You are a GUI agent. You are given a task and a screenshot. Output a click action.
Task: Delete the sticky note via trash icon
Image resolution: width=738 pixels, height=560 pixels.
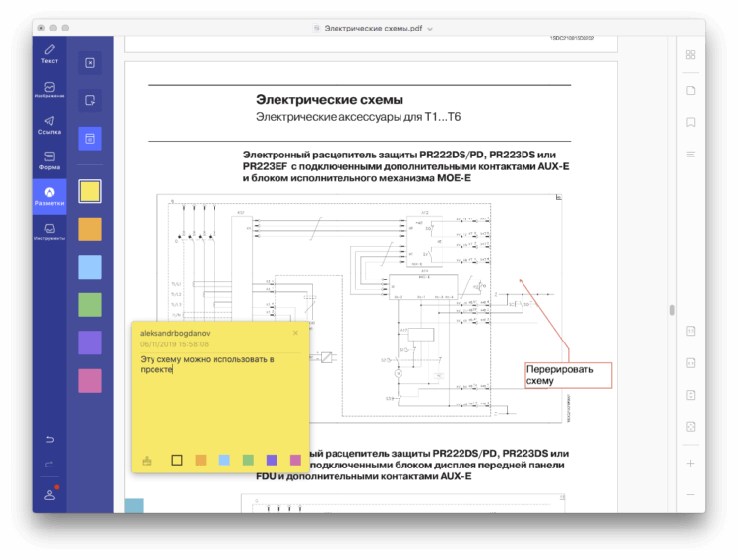tap(147, 461)
